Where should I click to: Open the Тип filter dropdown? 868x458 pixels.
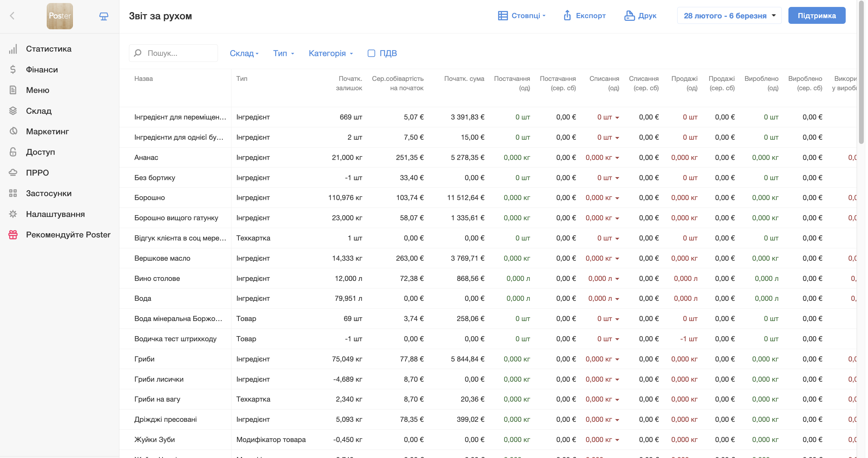coord(283,53)
